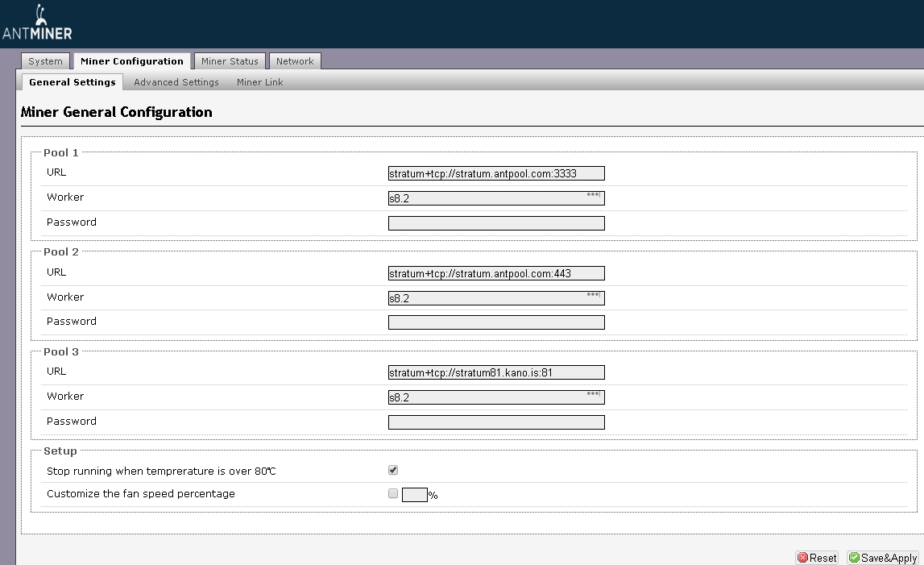The image size is (924, 565).
Task: Open the Miner Link subtab
Action: pyautogui.click(x=260, y=82)
